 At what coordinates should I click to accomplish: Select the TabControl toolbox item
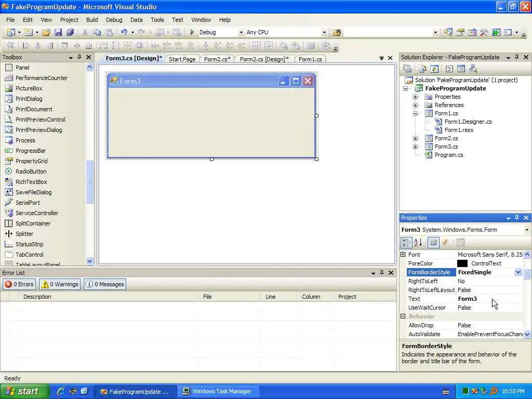click(29, 255)
